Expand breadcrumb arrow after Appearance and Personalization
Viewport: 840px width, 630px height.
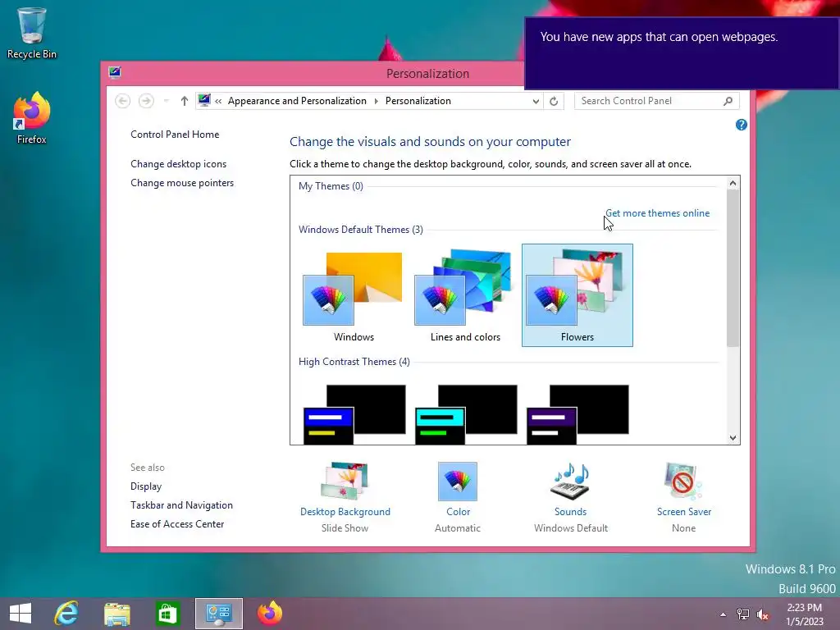376,101
